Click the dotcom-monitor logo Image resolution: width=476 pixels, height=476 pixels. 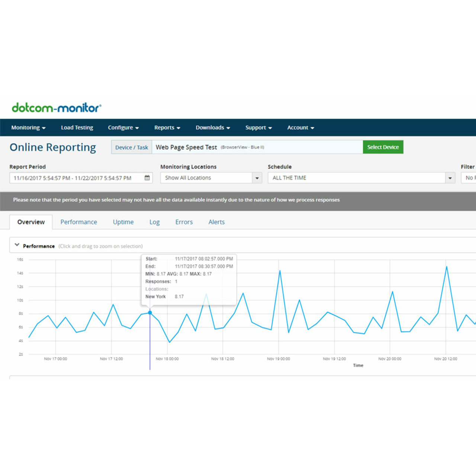(x=57, y=108)
